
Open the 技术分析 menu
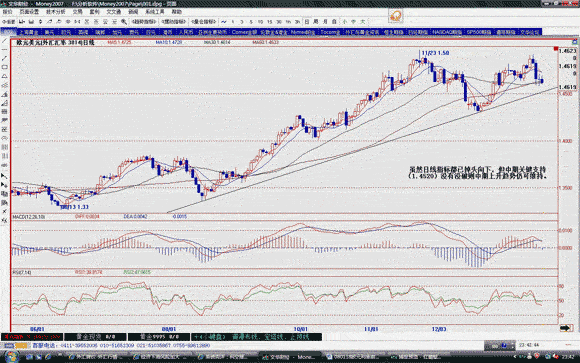pos(55,12)
